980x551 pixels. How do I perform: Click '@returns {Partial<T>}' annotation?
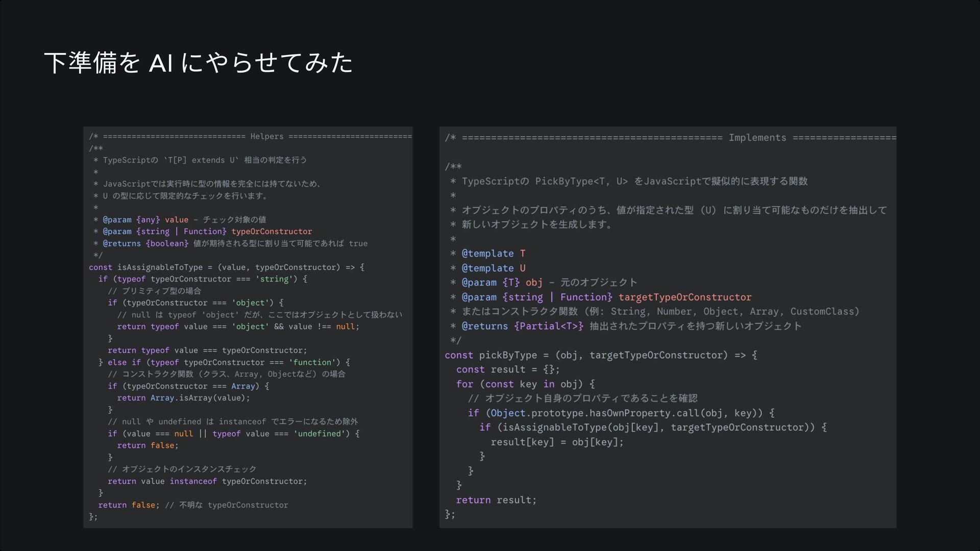522,326
